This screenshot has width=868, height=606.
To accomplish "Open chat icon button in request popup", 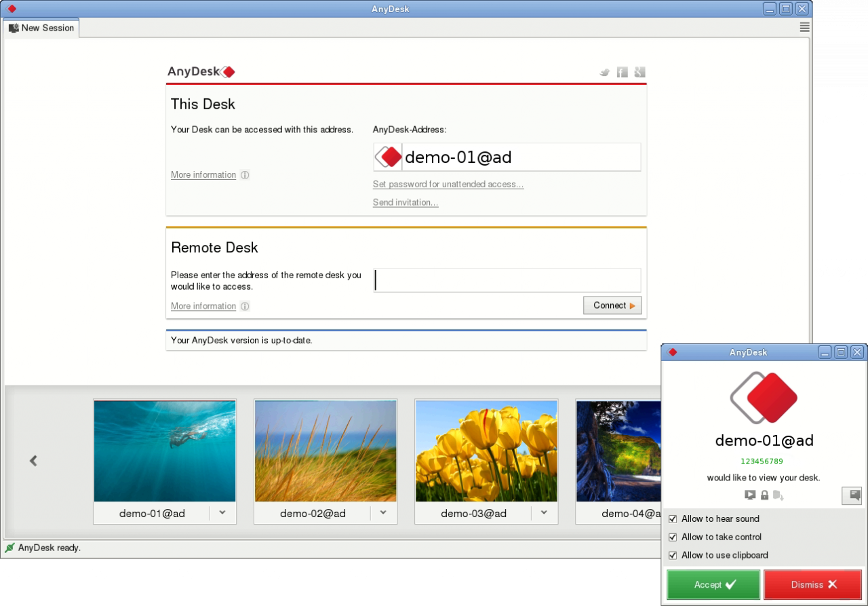I will coord(852,495).
